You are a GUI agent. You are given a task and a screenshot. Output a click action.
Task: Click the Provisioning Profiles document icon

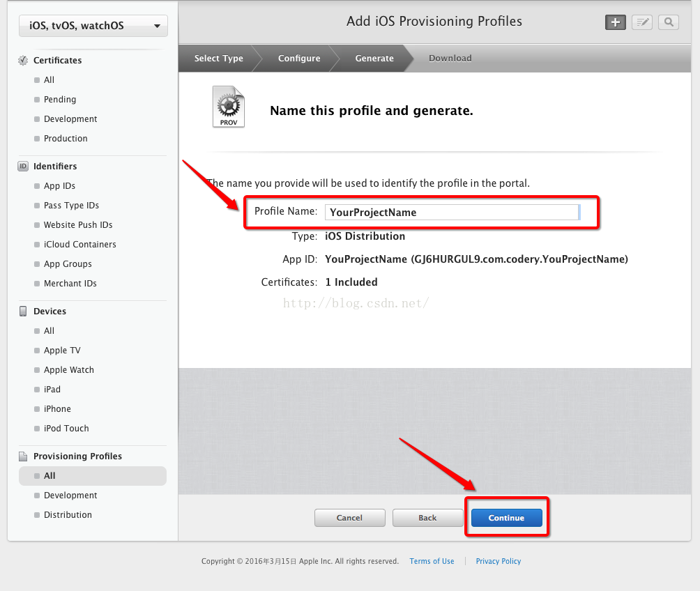(23, 456)
